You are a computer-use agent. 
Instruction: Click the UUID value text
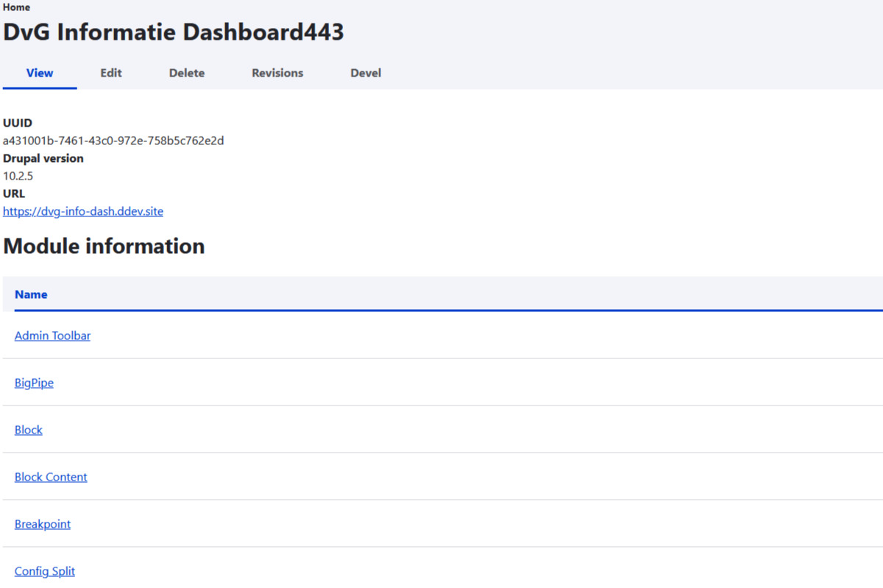click(x=113, y=141)
